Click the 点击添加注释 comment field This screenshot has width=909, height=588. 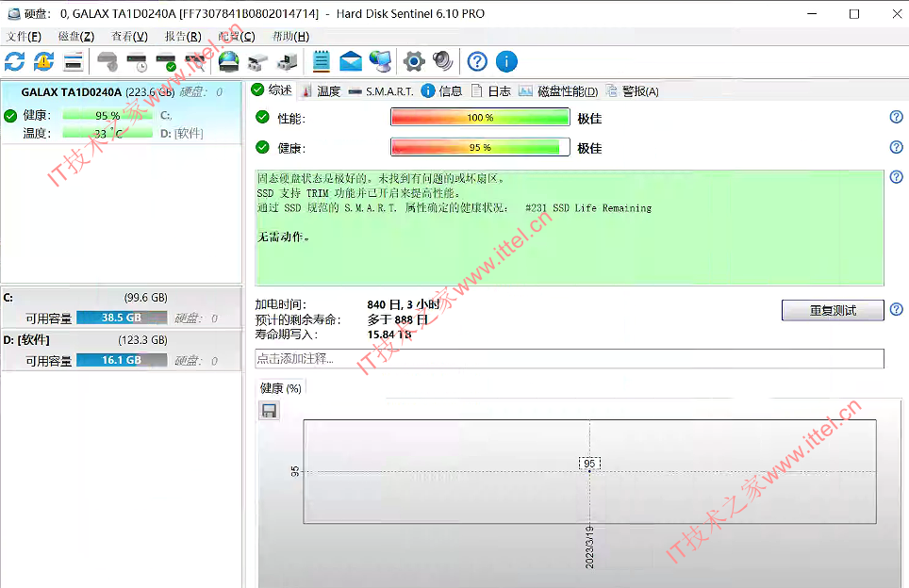tap(570, 359)
